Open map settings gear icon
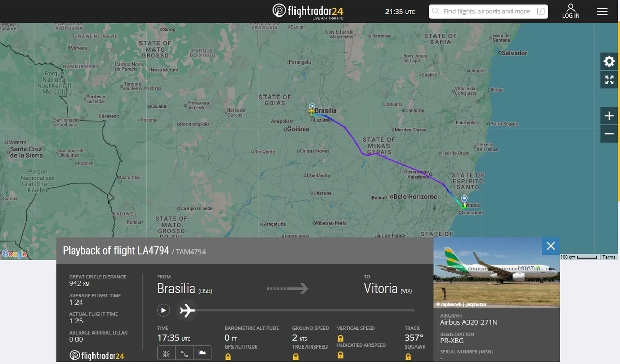Screen dimensions: 620x364 click(x=609, y=61)
